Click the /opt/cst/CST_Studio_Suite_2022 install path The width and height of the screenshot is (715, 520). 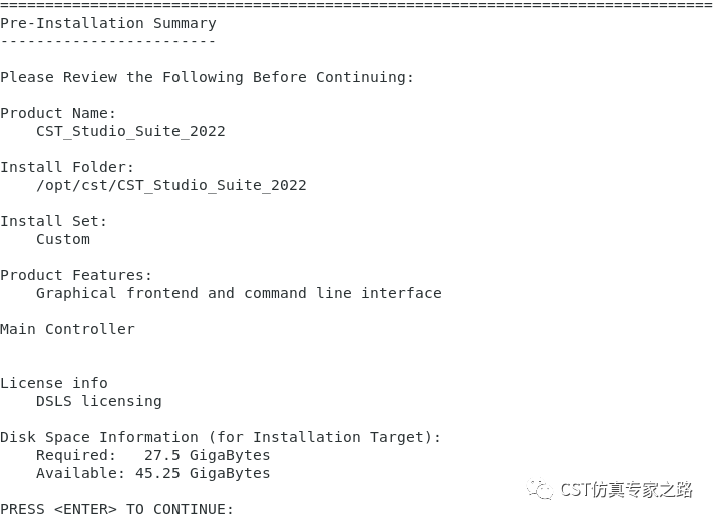(x=171, y=185)
